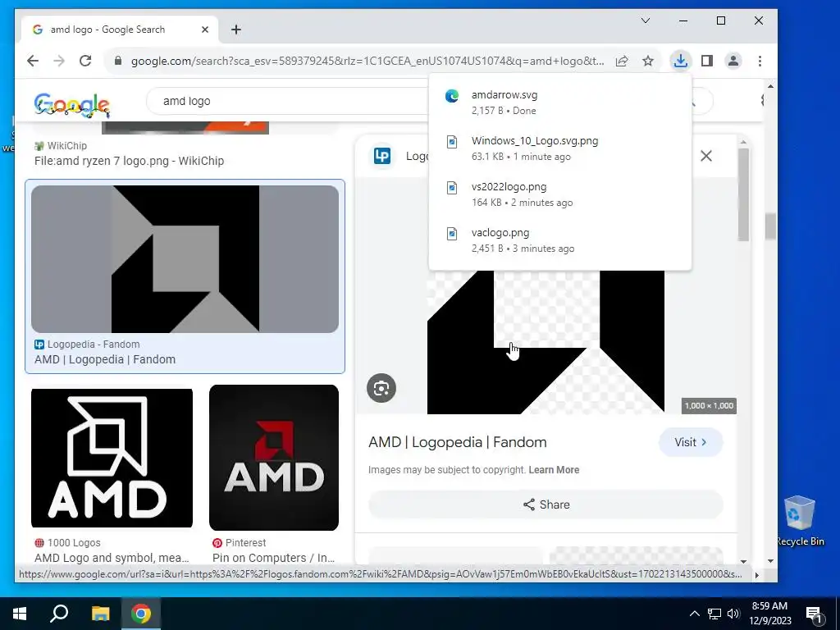Show hidden system tray icons
The height and width of the screenshot is (630, 840).
694,614
